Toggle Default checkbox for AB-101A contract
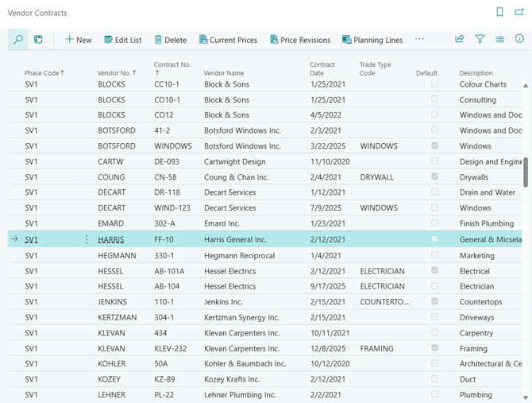This screenshot has height=403, width=532. click(434, 270)
